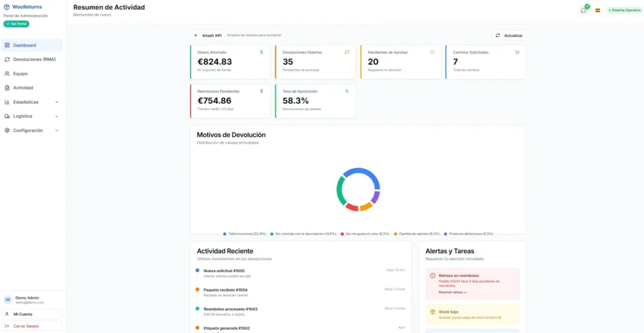This screenshot has height=333, width=644.
Task: Click the chat messages icon in header
Action: click(x=584, y=10)
